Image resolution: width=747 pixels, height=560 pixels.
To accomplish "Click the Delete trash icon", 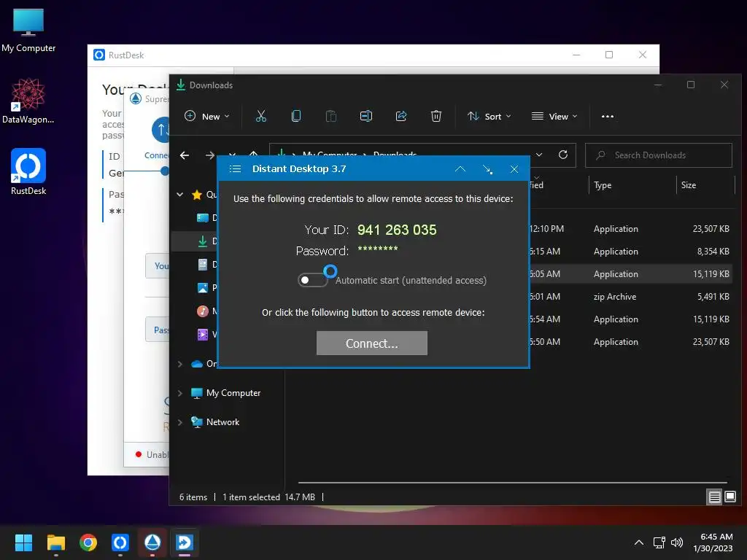I will tap(436, 116).
